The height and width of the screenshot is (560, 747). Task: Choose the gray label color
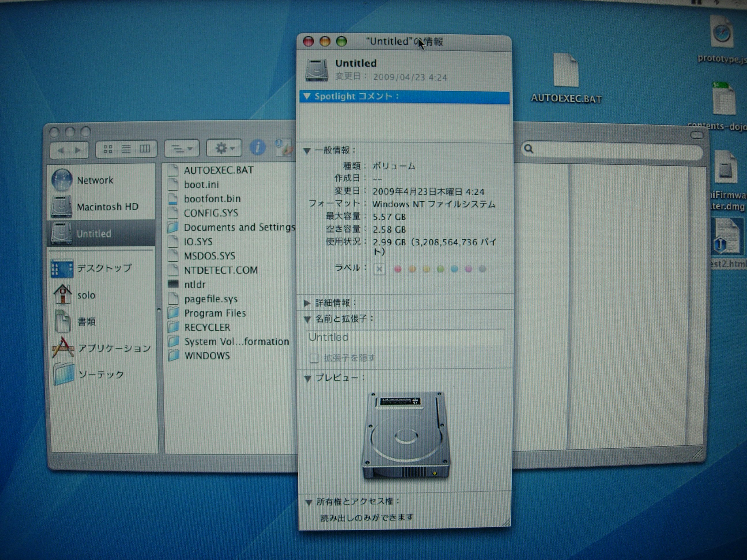click(482, 269)
